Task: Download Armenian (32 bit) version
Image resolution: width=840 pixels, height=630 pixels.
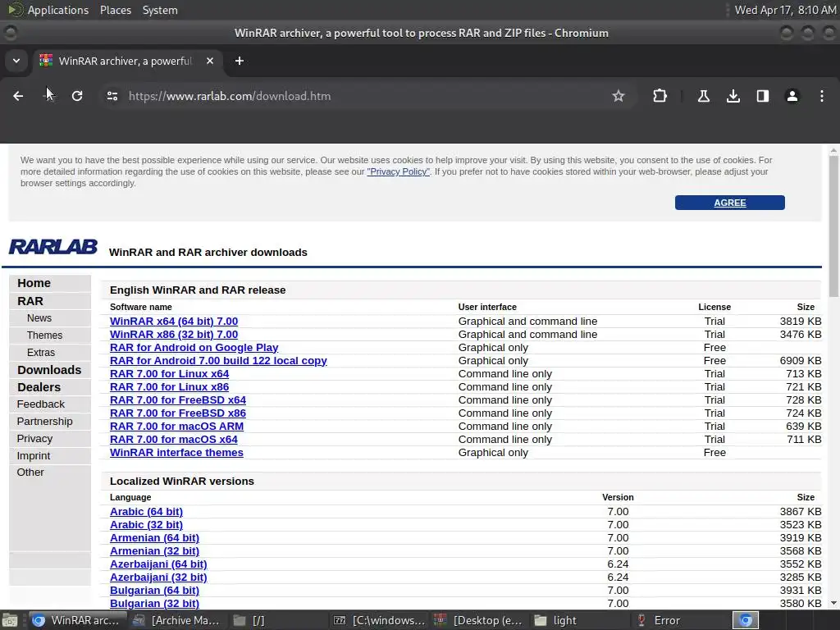Action: 154,550
